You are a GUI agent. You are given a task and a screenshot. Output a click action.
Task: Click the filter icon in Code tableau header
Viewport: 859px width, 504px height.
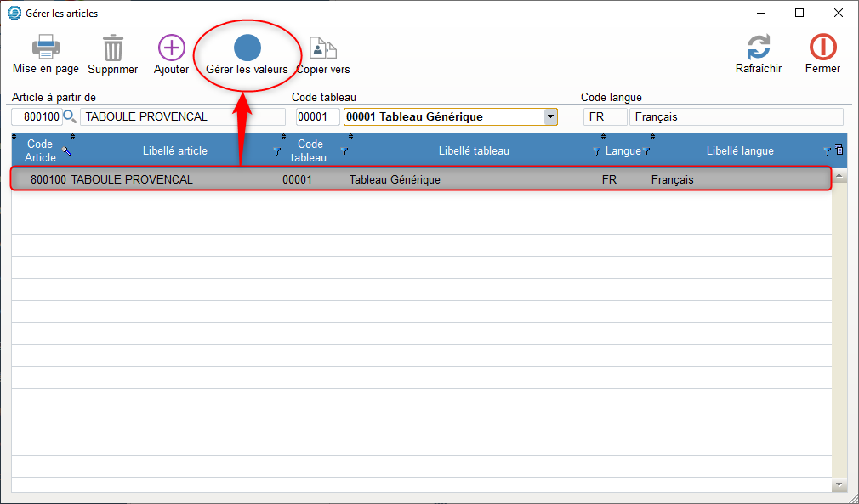(x=344, y=151)
